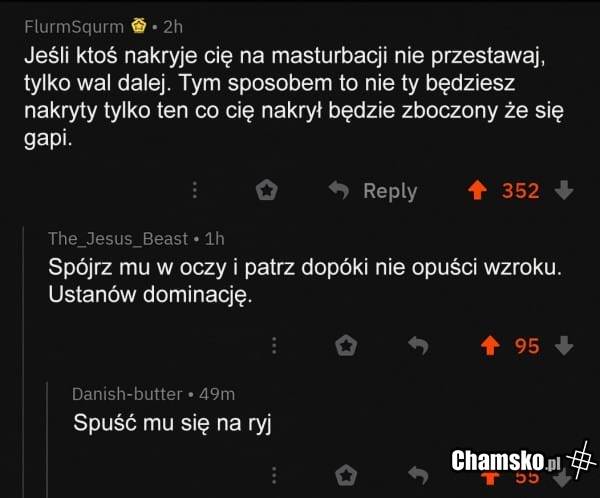Open FlurmSqurm user profile
Screen dimensions: 600x498
(74, 25)
